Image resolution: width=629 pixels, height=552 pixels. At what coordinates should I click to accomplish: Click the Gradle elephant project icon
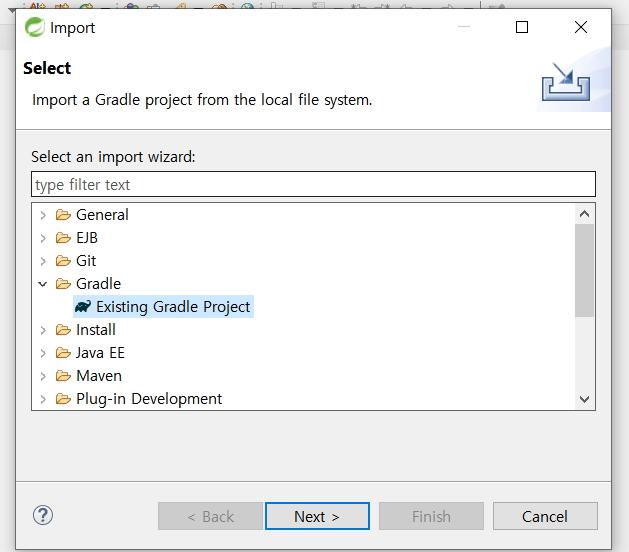(83, 306)
